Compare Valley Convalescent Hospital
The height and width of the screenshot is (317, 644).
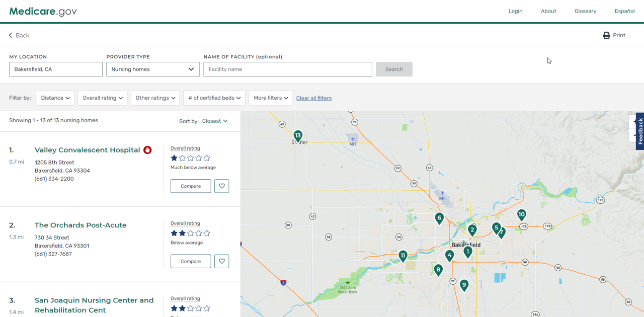(191, 186)
